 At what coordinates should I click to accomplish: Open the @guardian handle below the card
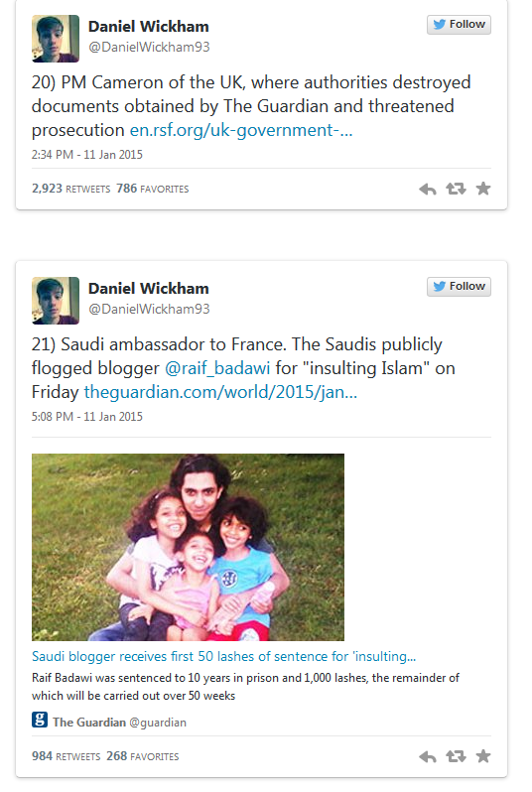click(158, 723)
